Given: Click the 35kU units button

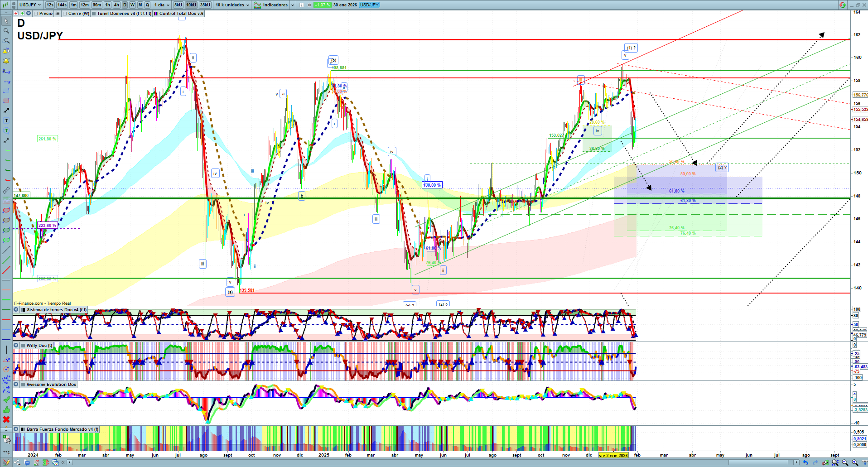Looking at the screenshot, I should coord(205,5).
